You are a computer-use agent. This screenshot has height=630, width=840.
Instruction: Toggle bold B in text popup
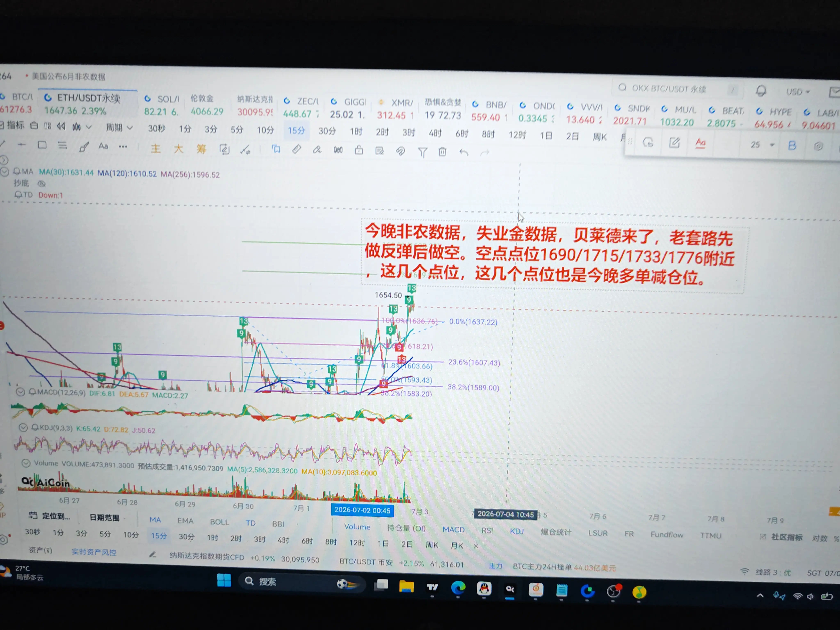(792, 145)
